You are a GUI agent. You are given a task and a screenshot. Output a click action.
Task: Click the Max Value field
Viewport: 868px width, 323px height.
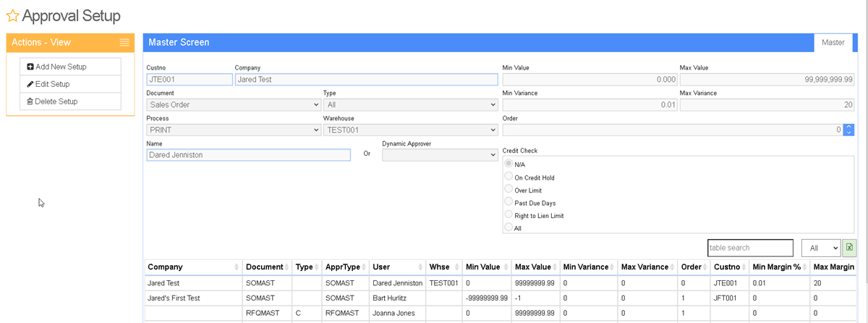[x=767, y=80]
